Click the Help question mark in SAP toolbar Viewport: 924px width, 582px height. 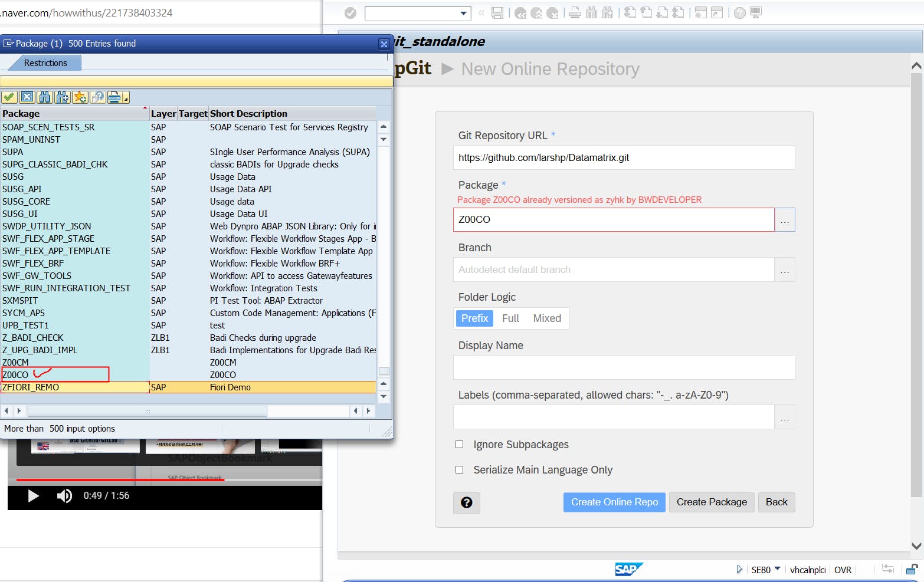740,13
